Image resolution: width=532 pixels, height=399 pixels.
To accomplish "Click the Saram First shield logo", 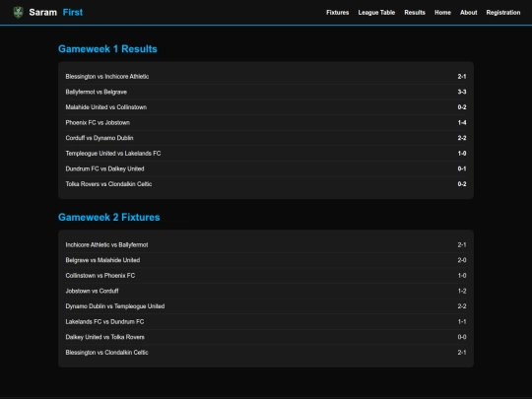I will [x=18, y=12].
